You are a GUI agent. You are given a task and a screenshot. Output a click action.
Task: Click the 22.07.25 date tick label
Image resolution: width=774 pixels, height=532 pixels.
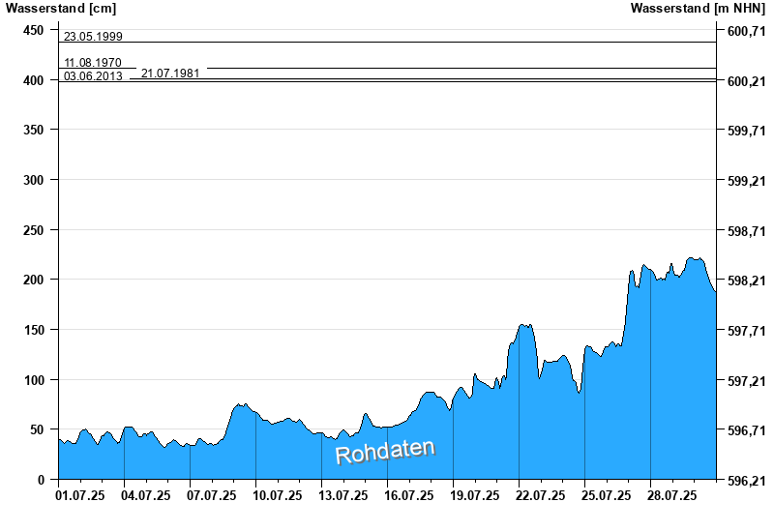[541, 495]
